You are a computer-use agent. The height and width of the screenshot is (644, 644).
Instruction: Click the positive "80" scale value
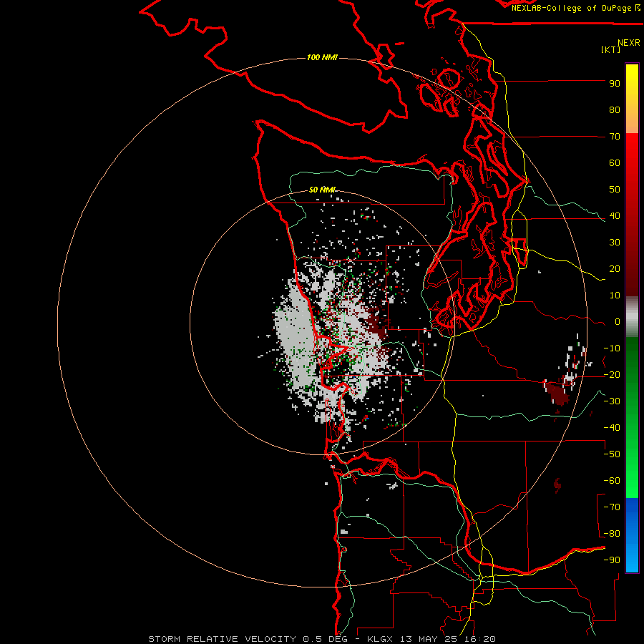[x=615, y=110]
